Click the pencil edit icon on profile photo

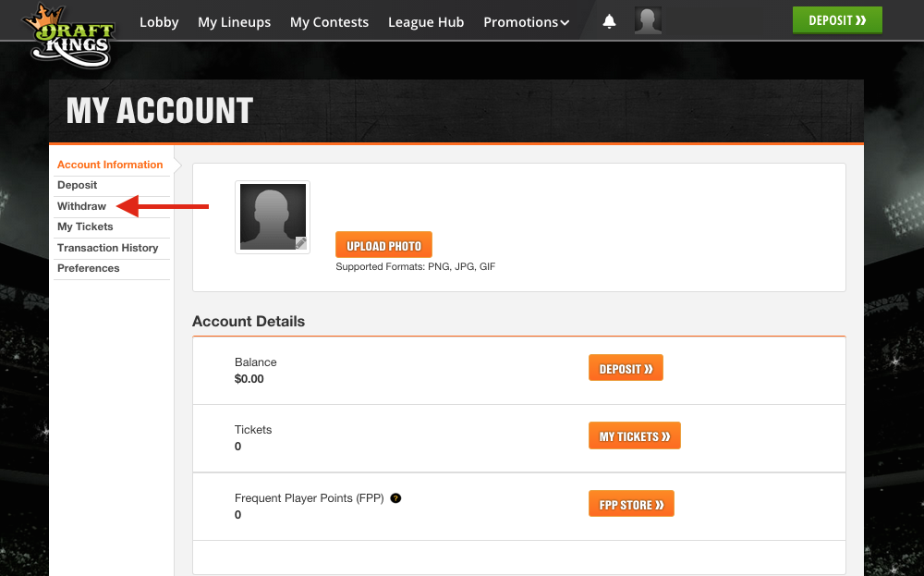[300, 243]
